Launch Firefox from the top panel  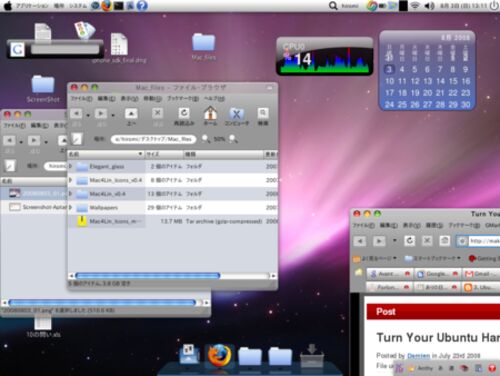[x=106, y=6]
